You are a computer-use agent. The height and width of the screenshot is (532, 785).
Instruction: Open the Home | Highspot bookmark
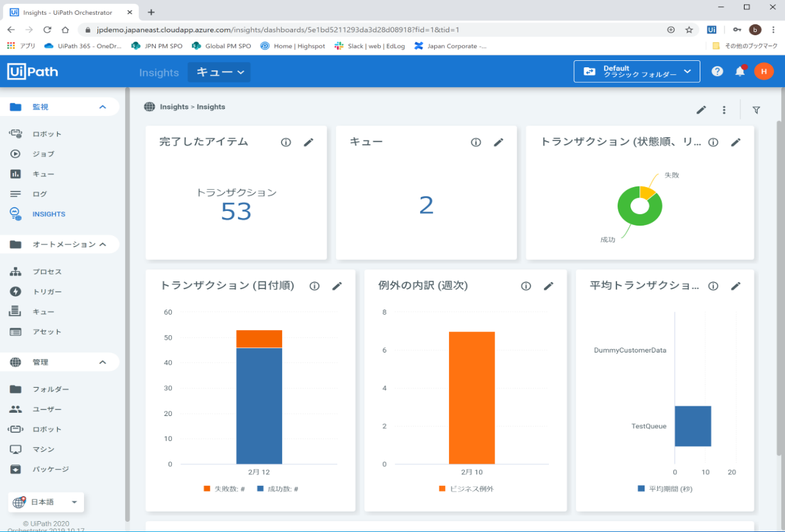click(x=292, y=46)
